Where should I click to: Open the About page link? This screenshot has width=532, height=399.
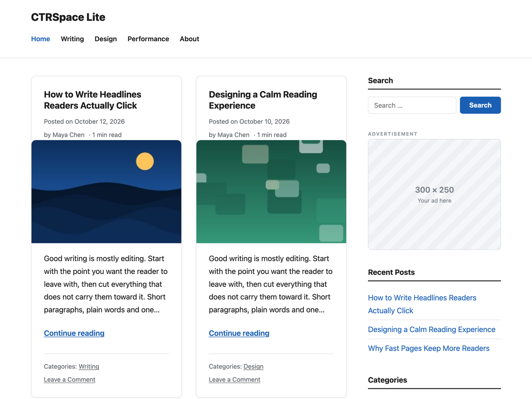(x=189, y=39)
